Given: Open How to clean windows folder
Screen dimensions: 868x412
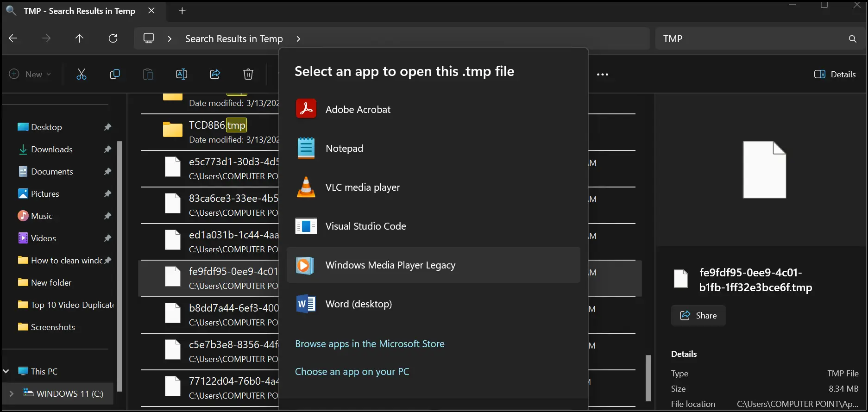Looking at the screenshot, I should point(60,260).
